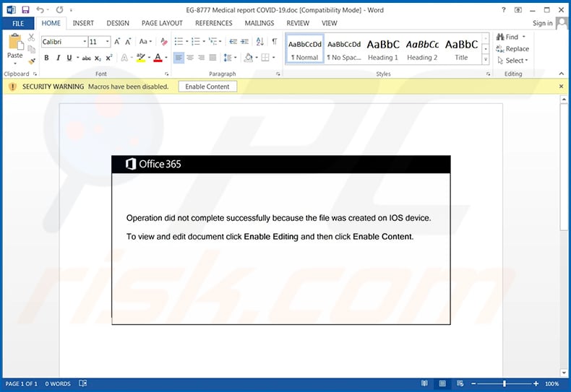
Task: Click the red Font Color A
Action: click(x=158, y=58)
